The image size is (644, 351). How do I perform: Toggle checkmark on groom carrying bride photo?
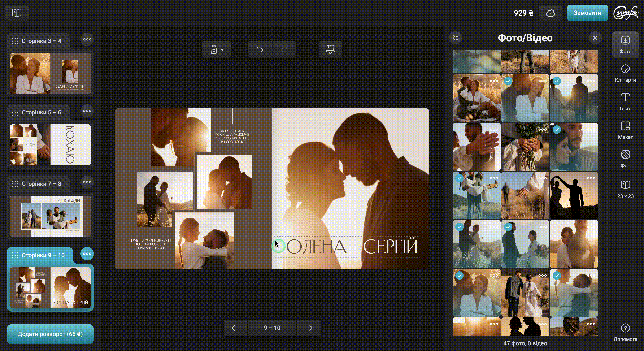coord(460,178)
